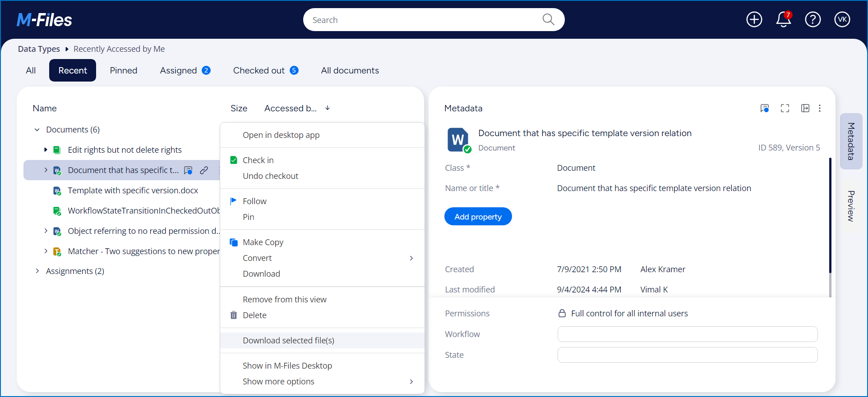Click the comments icon in Metadata header

[x=765, y=108]
